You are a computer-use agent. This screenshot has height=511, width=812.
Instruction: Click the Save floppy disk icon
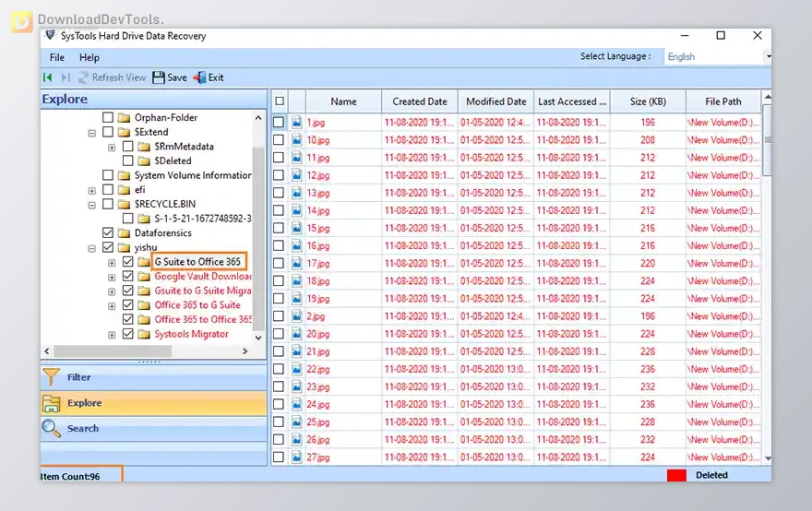(x=159, y=77)
